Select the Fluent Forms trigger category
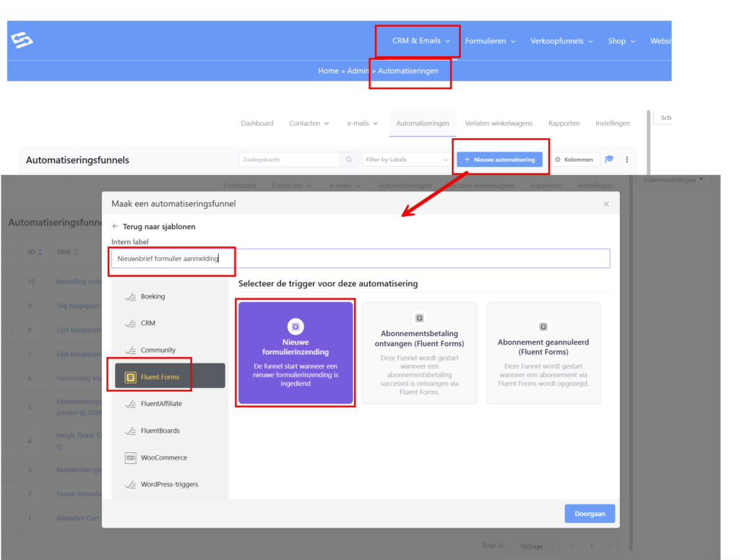The image size is (740, 560). tap(160, 376)
